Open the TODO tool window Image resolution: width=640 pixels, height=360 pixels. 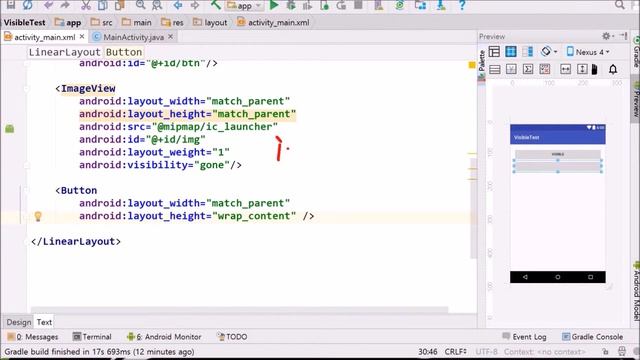232,337
